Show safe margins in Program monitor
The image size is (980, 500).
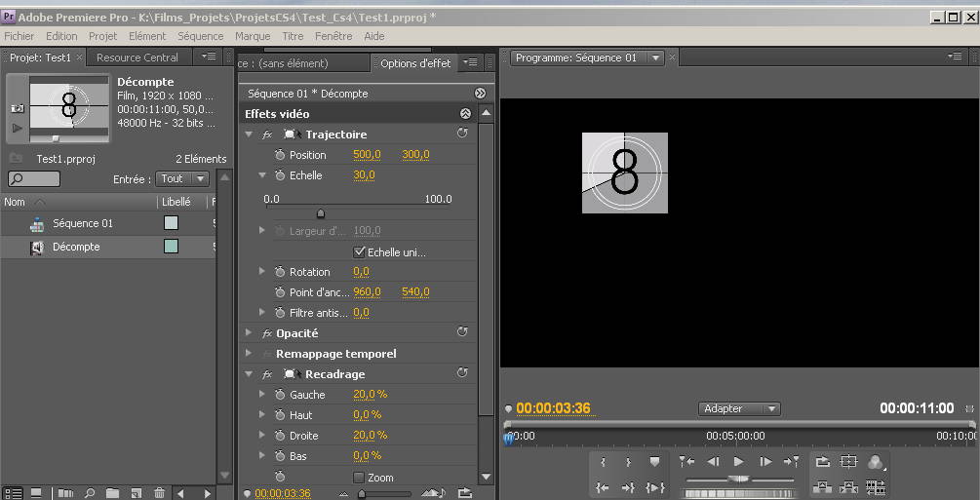[x=848, y=462]
